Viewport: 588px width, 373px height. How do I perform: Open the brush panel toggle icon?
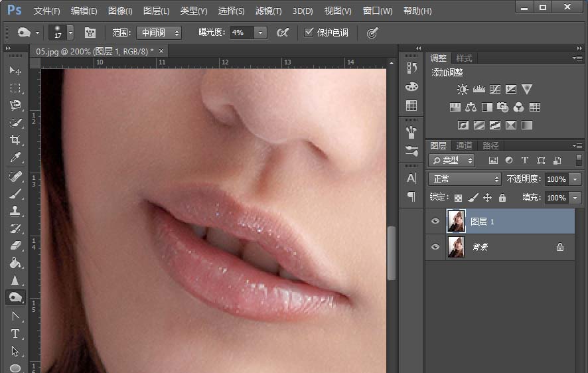(90, 33)
